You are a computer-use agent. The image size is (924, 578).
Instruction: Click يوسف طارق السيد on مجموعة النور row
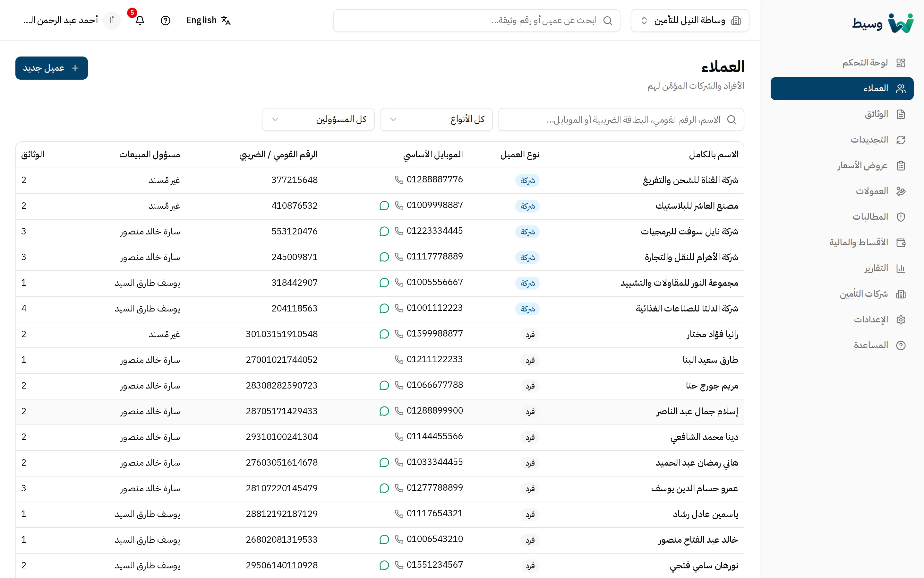(147, 283)
